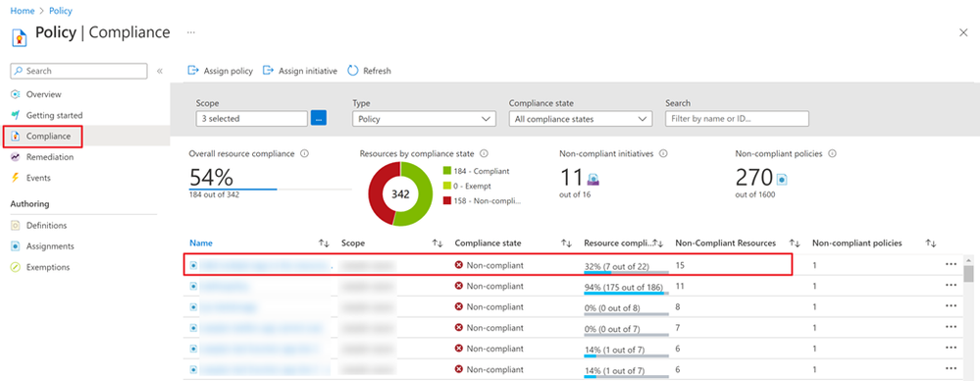Click the Scope field showing 3 selected
Image resolution: width=980 pixels, height=381 pixels.
click(252, 118)
